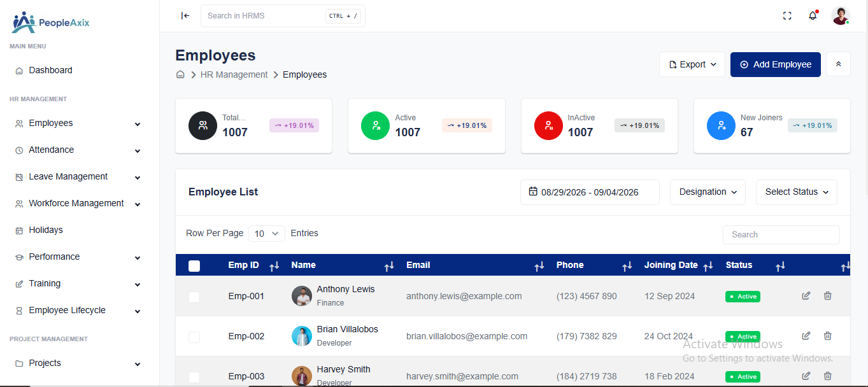Screen dimensions: 868x387
Task: Click the Employee List search field
Action: pos(781,235)
